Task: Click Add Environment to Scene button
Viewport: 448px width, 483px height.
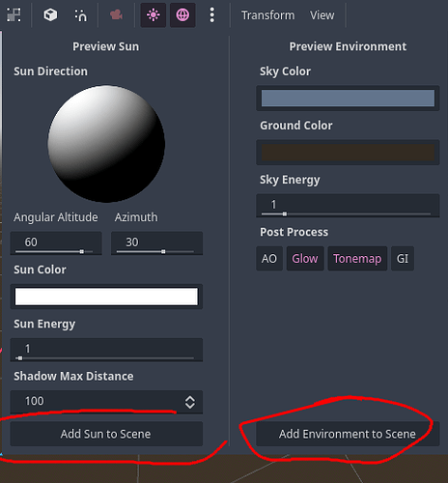Action: 348,434
